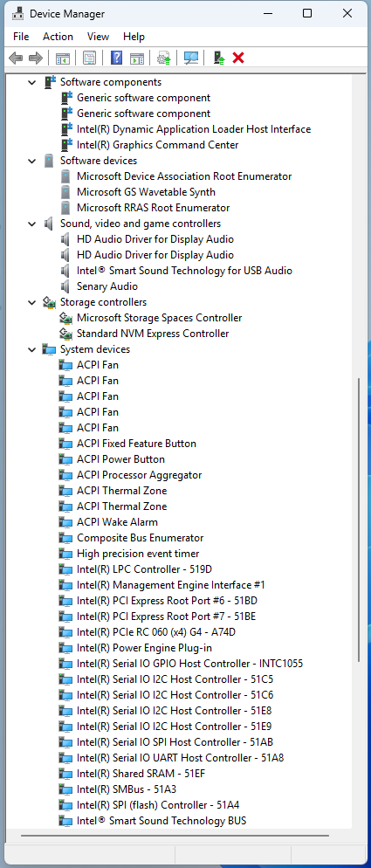This screenshot has height=868, width=371.
Task: Collapse Sound, video and game controllers
Action: tap(31, 224)
